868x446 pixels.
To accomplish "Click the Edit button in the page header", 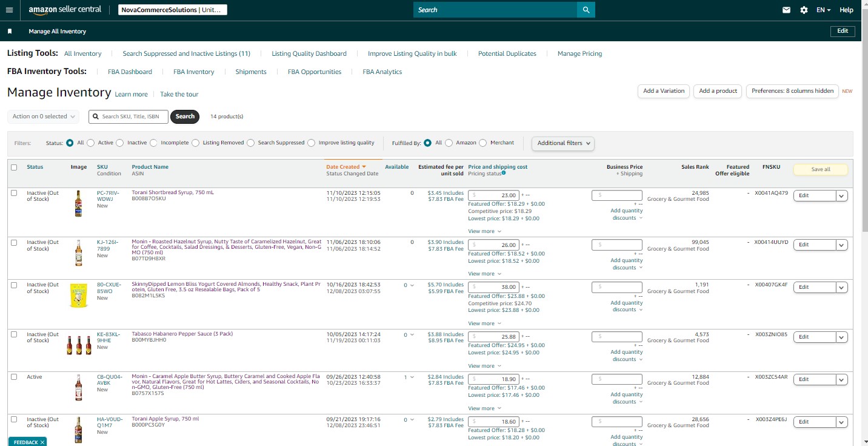I will pyautogui.click(x=843, y=31).
